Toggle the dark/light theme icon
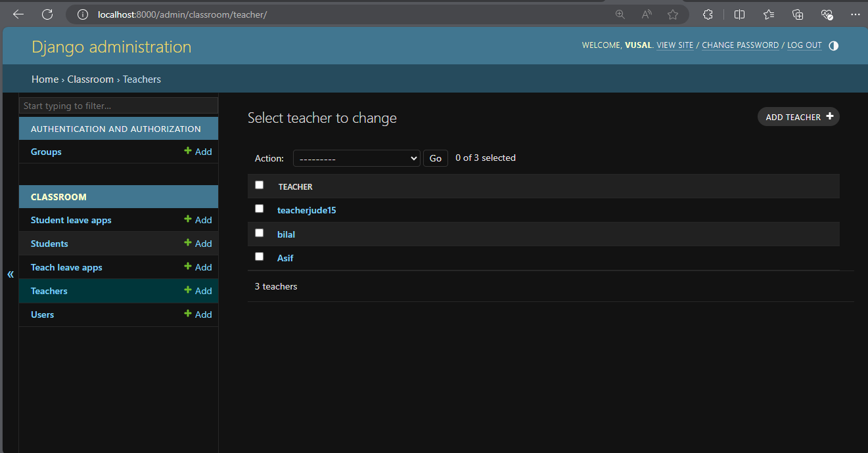 tap(833, 45)
